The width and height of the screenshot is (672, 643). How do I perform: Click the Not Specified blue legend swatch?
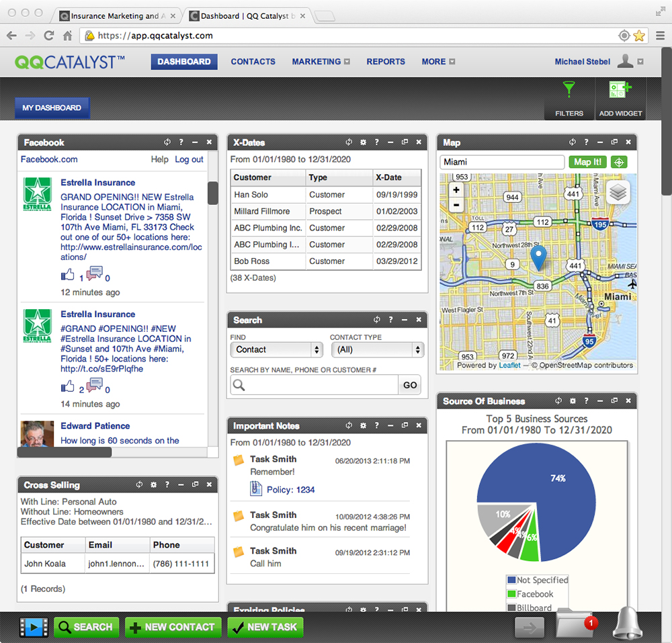coord(511,580)
